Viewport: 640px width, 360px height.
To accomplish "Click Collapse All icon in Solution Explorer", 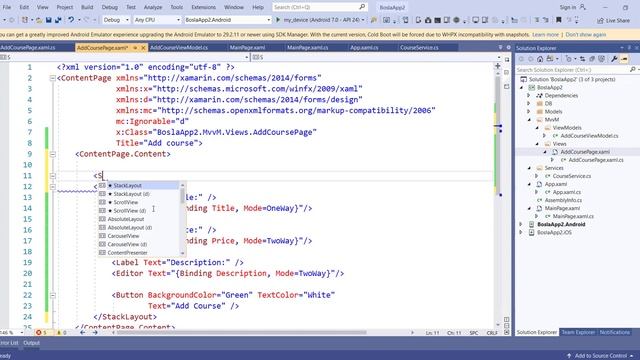I will 592,59.
